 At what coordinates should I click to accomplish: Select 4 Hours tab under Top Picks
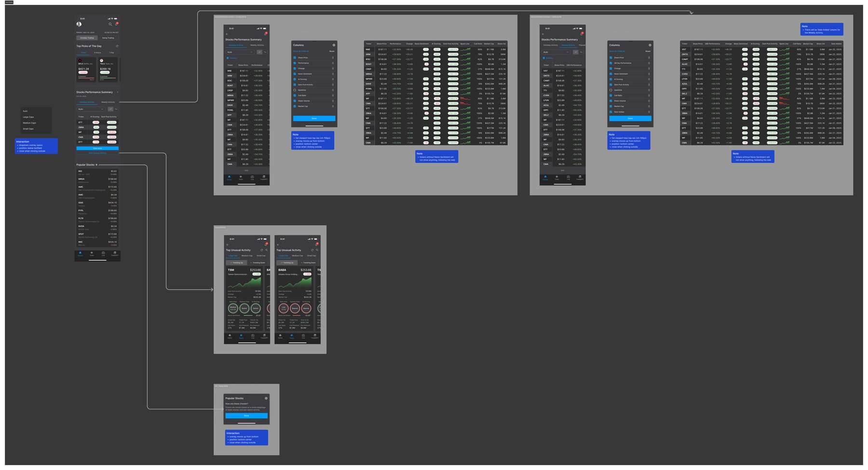point(98,53)
